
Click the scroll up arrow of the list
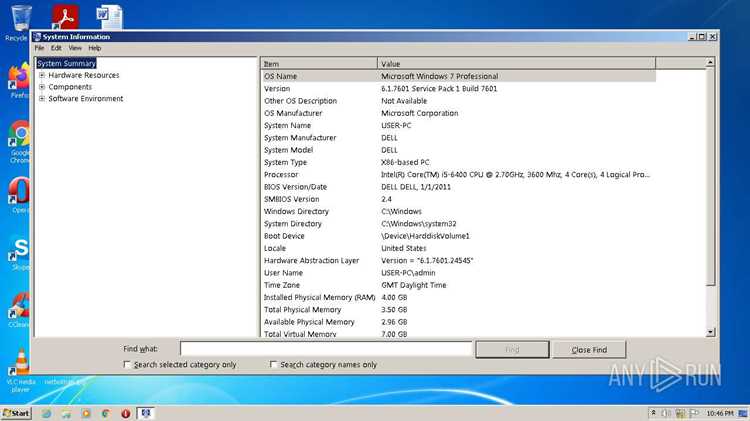point(710,63)
